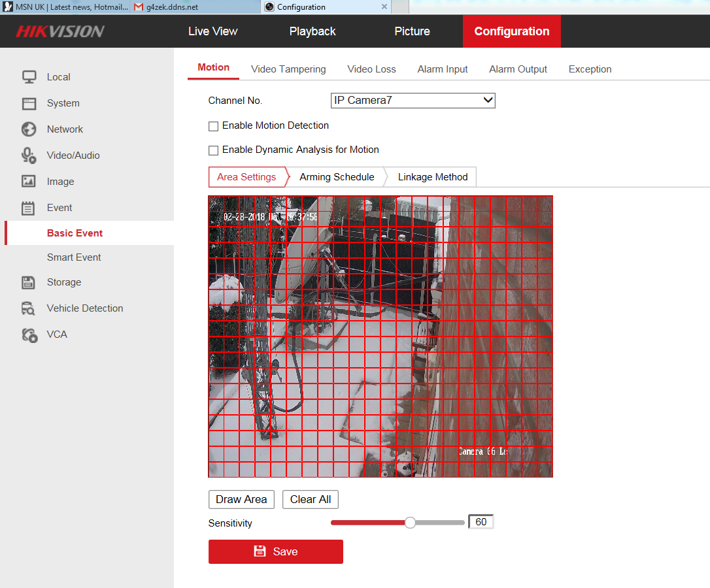Screen dimensions: 710x588
Task: Select the VCA icon in sidebar
Action: pos(29,335)
